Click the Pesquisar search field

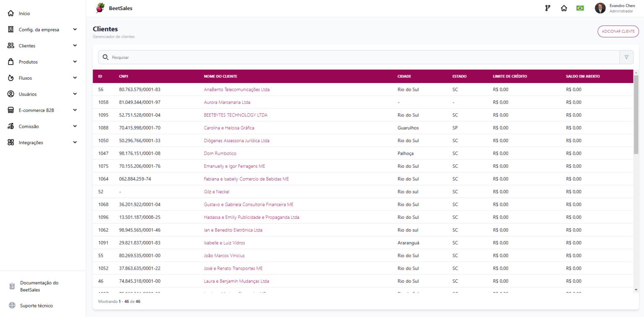pos(359,57)
